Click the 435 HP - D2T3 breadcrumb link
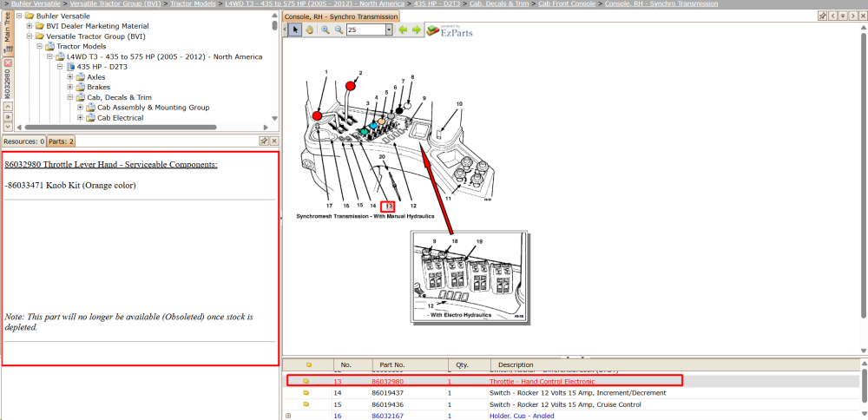 coord(437,3)
